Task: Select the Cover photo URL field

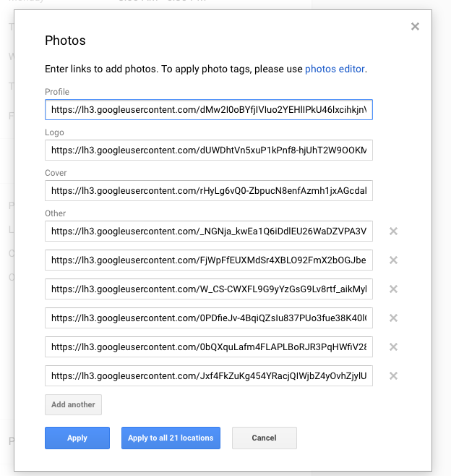Action: pyautogui.click(x=209, y=191)
